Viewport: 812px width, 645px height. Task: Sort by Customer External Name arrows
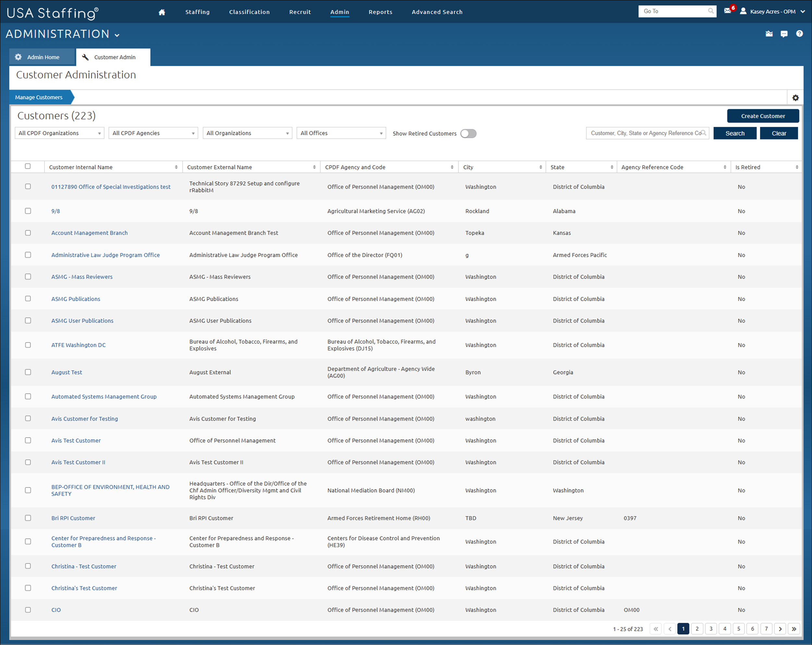(314, 167)
